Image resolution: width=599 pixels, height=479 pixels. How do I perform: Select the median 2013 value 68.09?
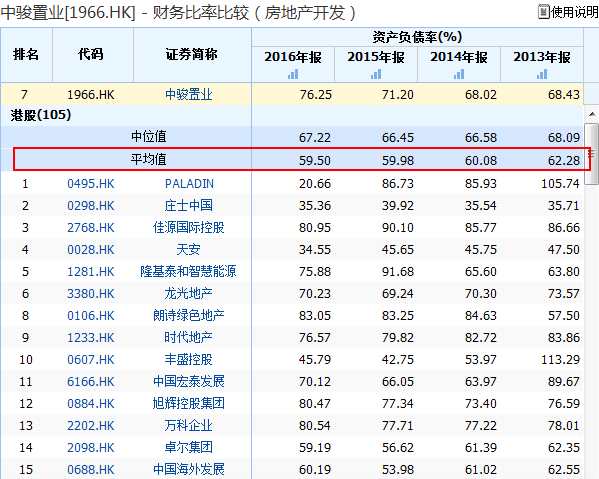[x=564, y=138]
